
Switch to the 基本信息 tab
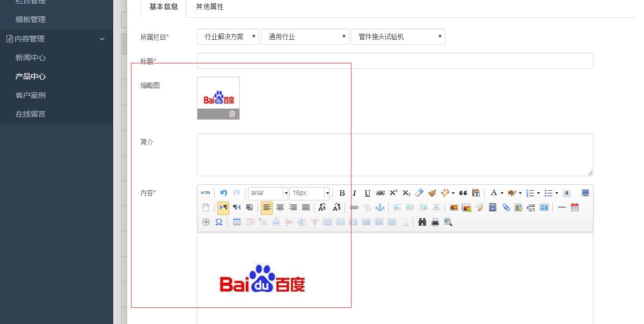click(164, 7)
